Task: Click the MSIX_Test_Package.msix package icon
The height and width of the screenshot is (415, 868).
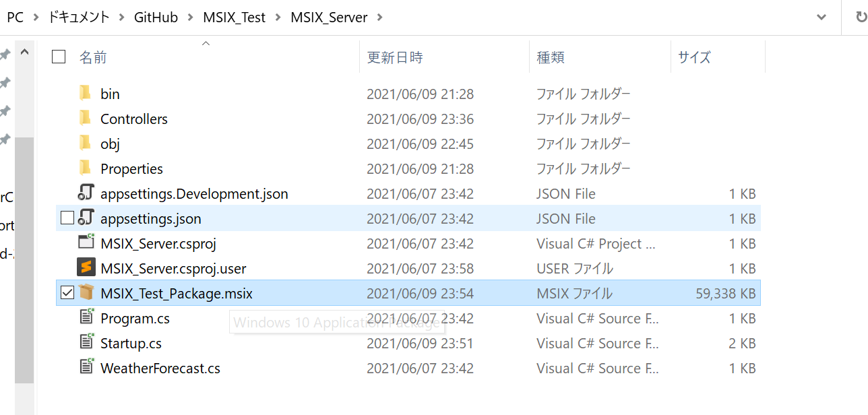Action: pyautogui.click(x=86, y=292)
